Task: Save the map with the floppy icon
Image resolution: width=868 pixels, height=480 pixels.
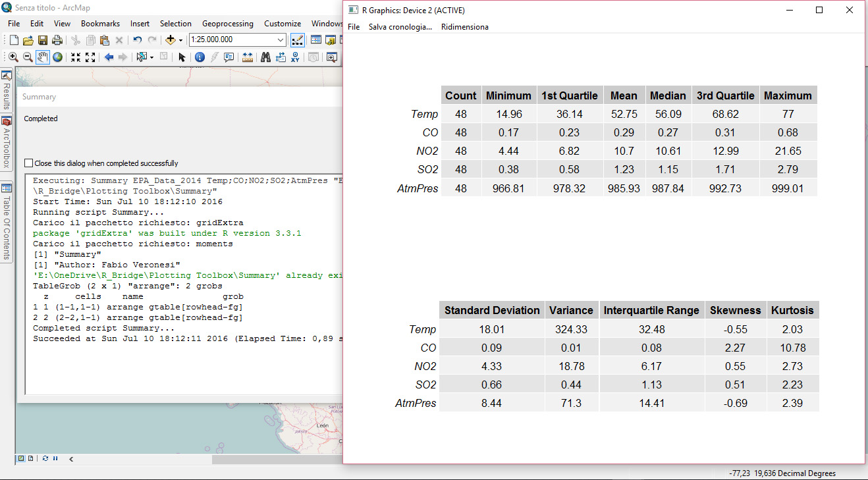Action: point(43,40)
